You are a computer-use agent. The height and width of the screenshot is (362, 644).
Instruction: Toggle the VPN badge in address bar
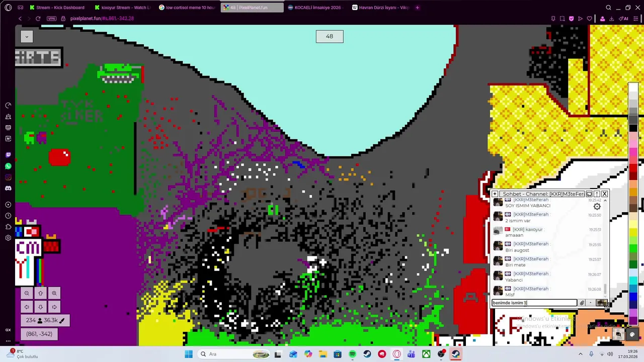click(51, 19)
